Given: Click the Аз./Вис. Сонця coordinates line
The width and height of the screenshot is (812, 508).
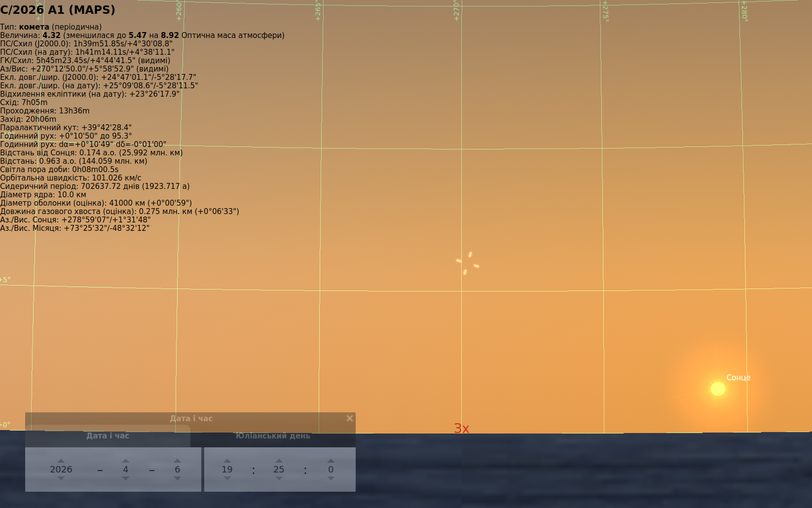Looking at the screenshot, I should tap(75, 220).
